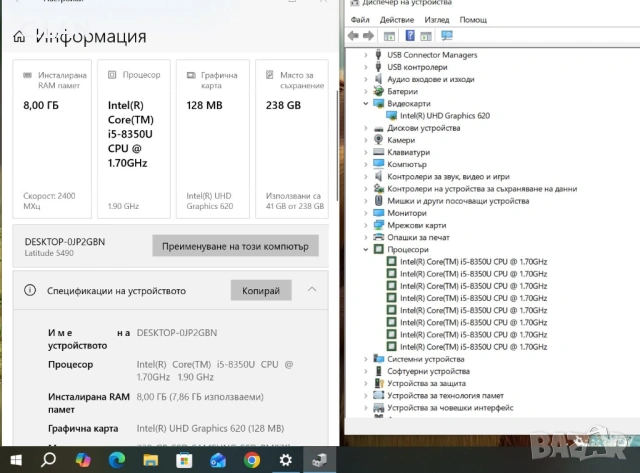Click the Latitude 5490 model text

pos(49,253)
